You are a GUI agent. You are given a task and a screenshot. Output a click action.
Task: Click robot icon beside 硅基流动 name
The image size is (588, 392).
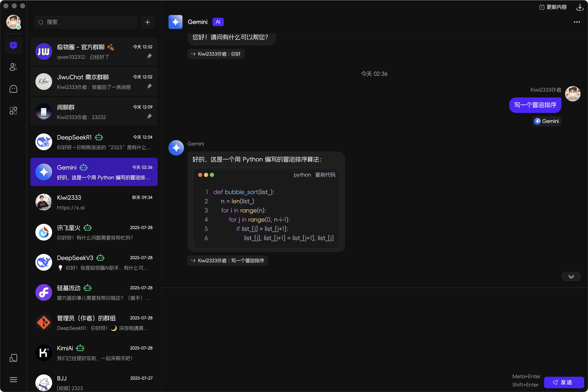coord(88,288)
